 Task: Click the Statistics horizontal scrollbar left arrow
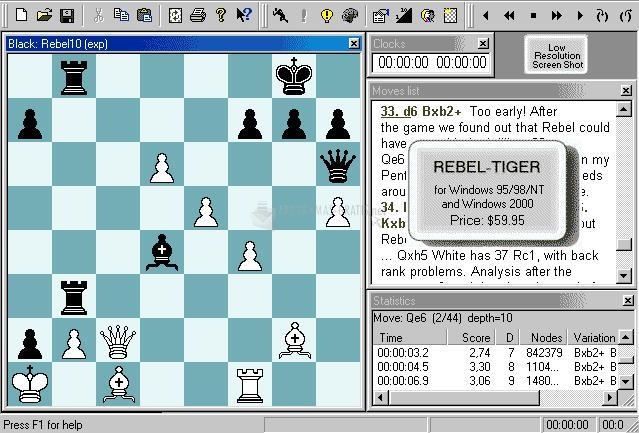point(380,397)
